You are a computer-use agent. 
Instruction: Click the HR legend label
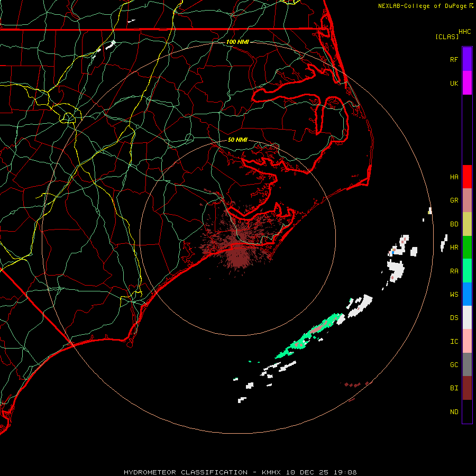pyautogui.click(x=454, y=248)
